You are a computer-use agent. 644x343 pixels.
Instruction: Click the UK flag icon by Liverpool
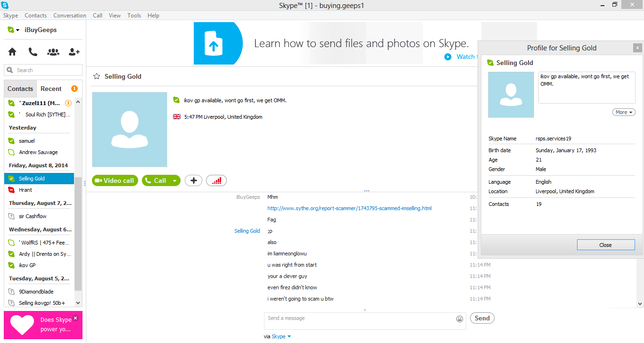pos(177,117)
